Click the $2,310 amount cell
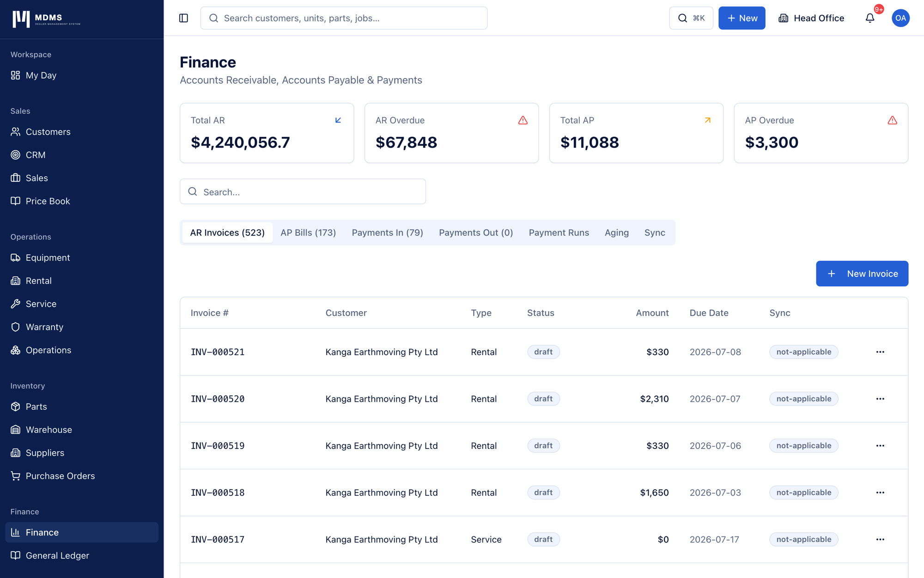 654,399
